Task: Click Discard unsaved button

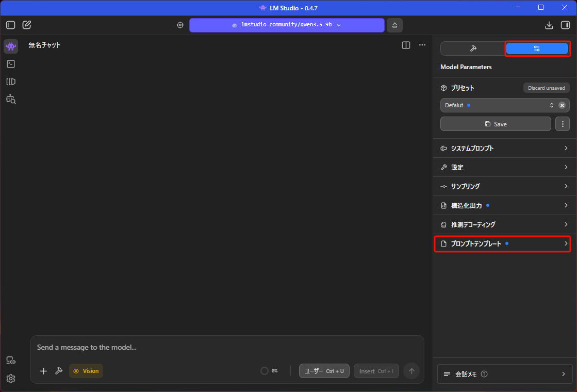Action: tap(546, 88)
